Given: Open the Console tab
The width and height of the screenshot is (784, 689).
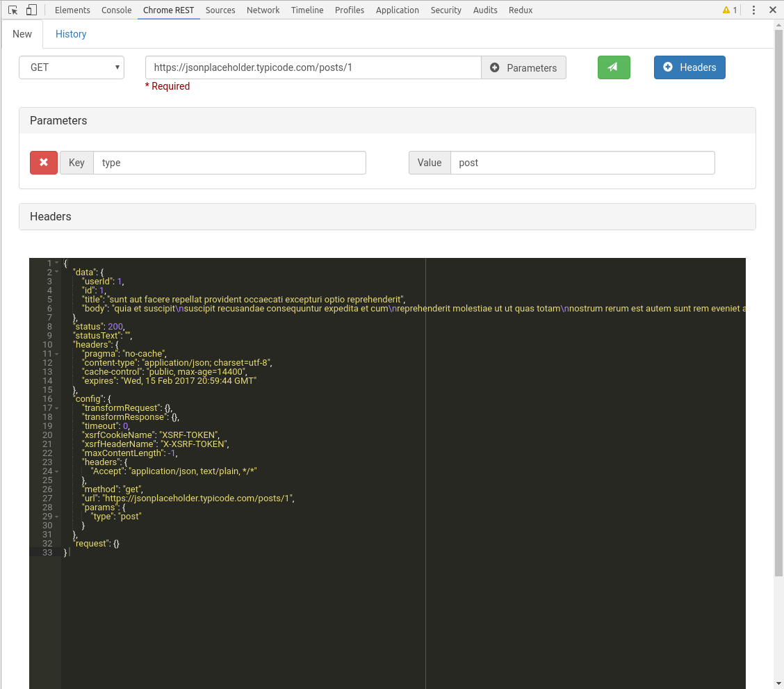Looking at the screenshot, I should click(x=117, y=10).
